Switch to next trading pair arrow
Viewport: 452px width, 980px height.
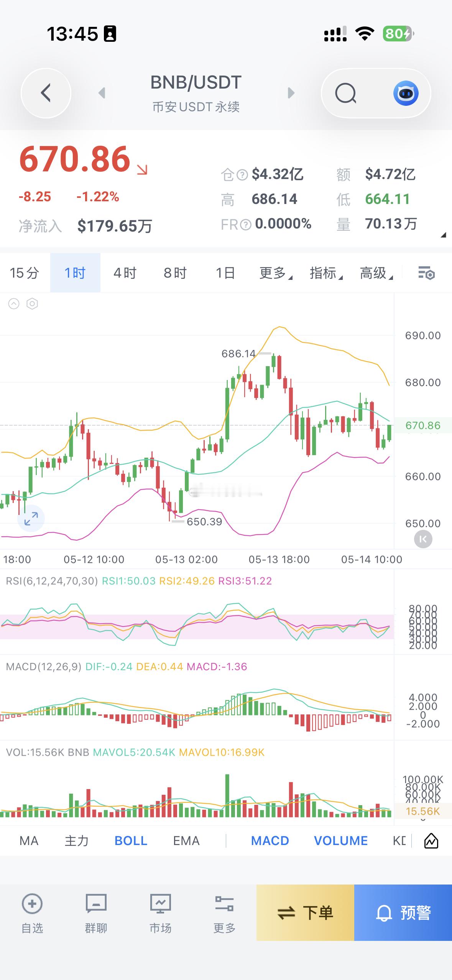coord(291,93)
